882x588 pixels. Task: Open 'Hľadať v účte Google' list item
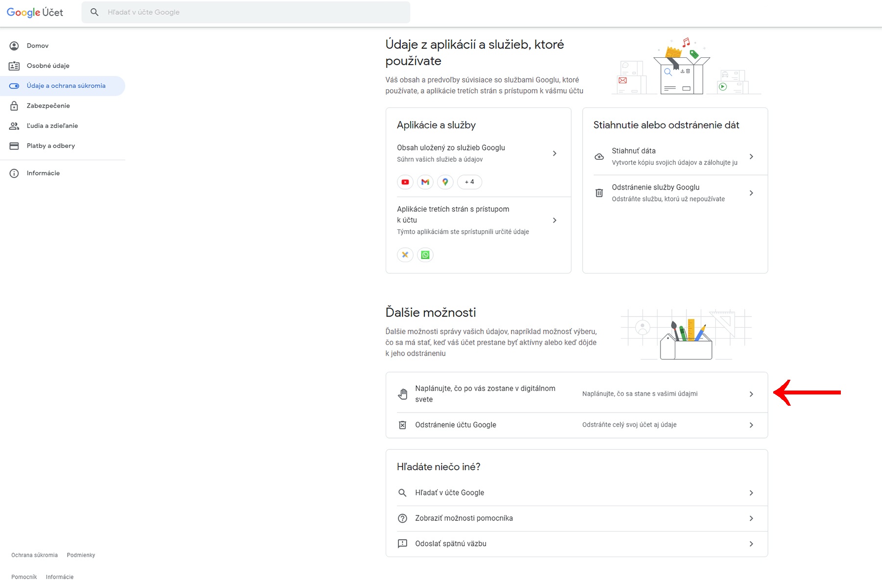pos(577,492)
